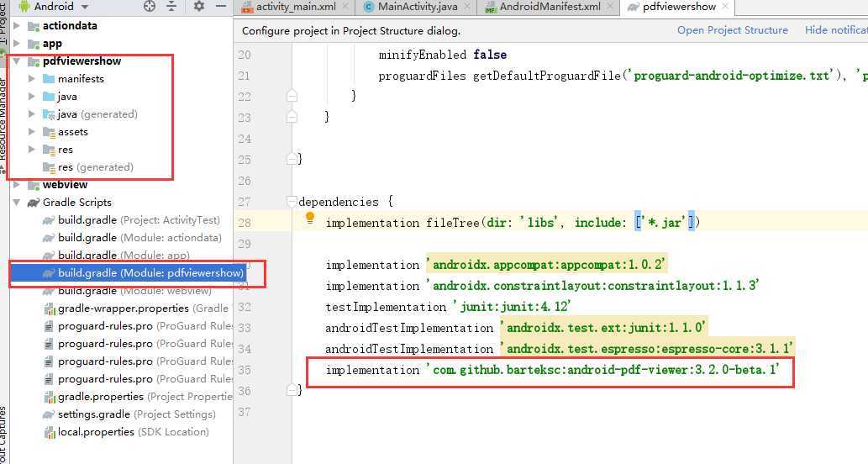
Task: Open local.properties (SDK Location)
Action: point(134,432)
